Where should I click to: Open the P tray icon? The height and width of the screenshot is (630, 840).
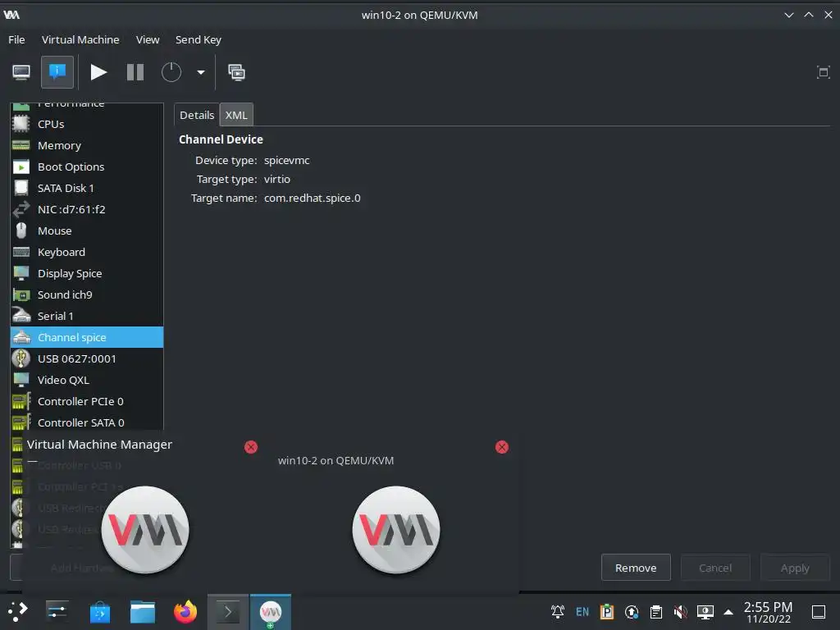click(x=607, y=611)
